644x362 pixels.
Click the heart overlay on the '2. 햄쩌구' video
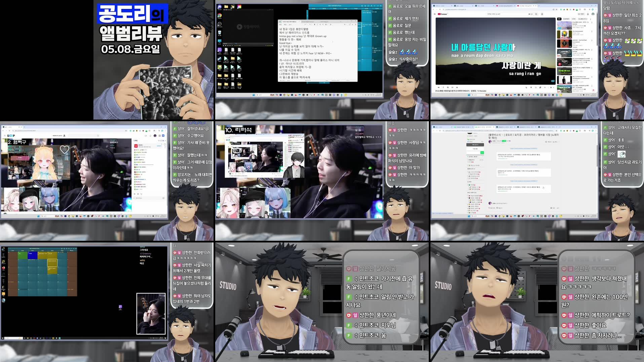[x=64, y=150]
